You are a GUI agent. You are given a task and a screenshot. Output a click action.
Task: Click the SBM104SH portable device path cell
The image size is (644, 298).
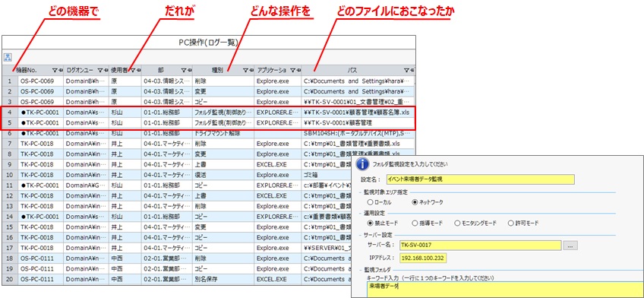pyautogui.click(x=358, y=133)
